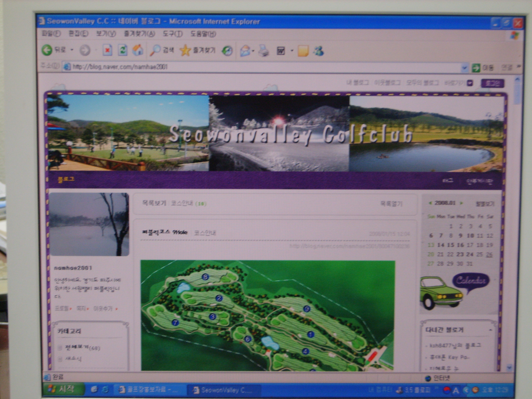
Task: Click the Windows flag logo in menu bar
Action: (x=515, y=36)
